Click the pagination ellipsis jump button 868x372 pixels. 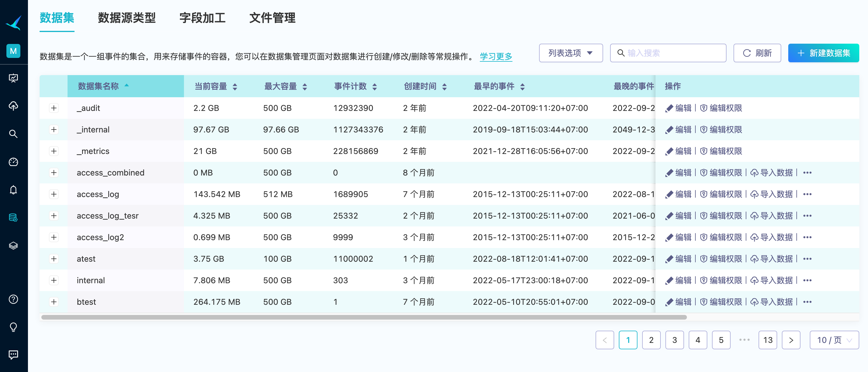pos(744,340)
